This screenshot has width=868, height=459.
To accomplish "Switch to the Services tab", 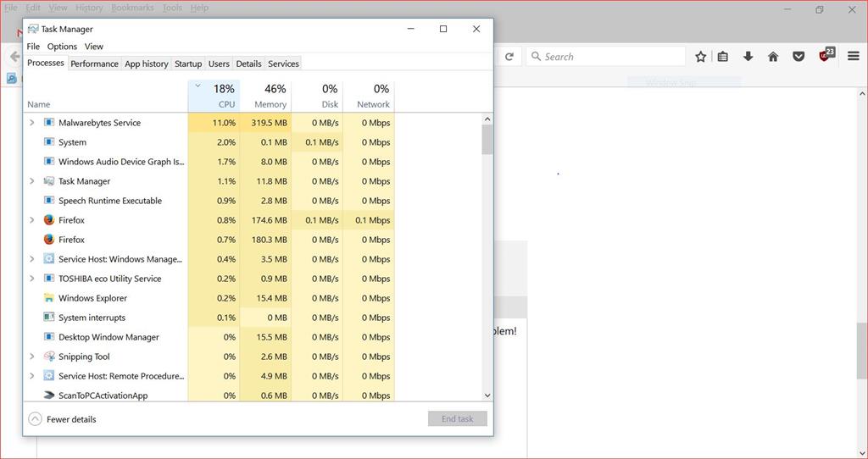I will (283, 64).
